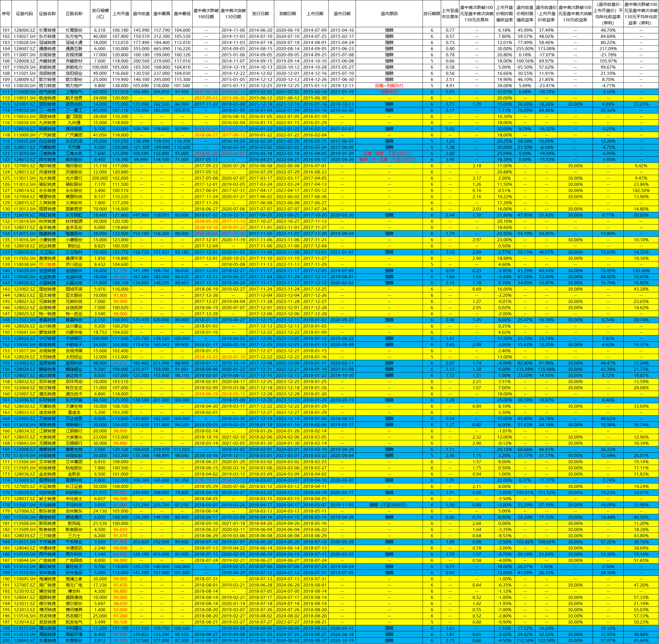This screenshot has width=659, height=644.
Task: Click the 217.09% annualized return cell
Action: (x=608, y=49)
